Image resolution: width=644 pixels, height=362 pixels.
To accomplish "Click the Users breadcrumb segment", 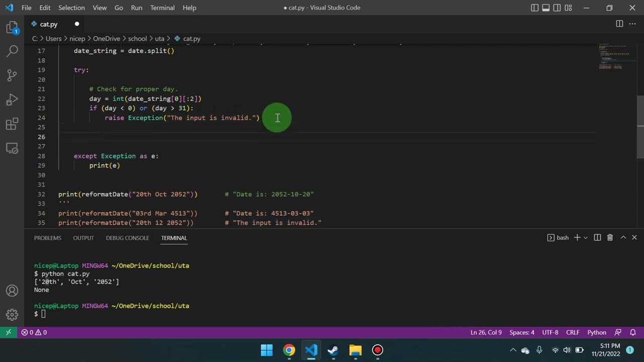I will [x=53, y=39].
